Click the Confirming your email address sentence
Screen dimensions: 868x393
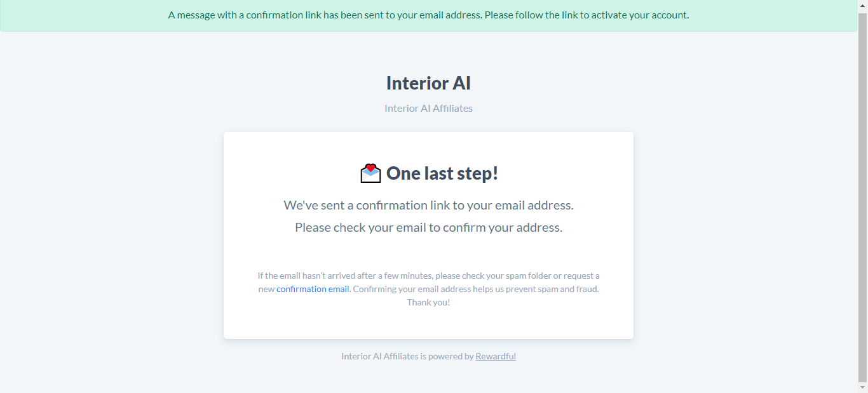[476, 289]
